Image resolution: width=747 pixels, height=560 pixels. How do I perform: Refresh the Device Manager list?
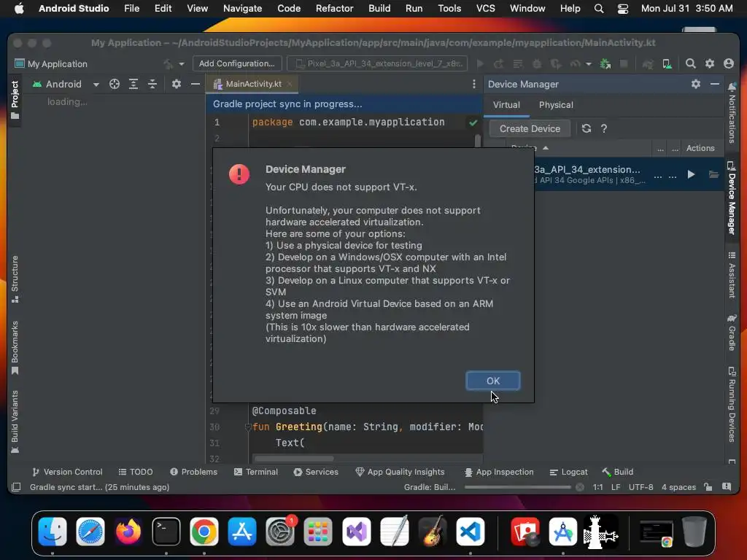coord(586,128)
